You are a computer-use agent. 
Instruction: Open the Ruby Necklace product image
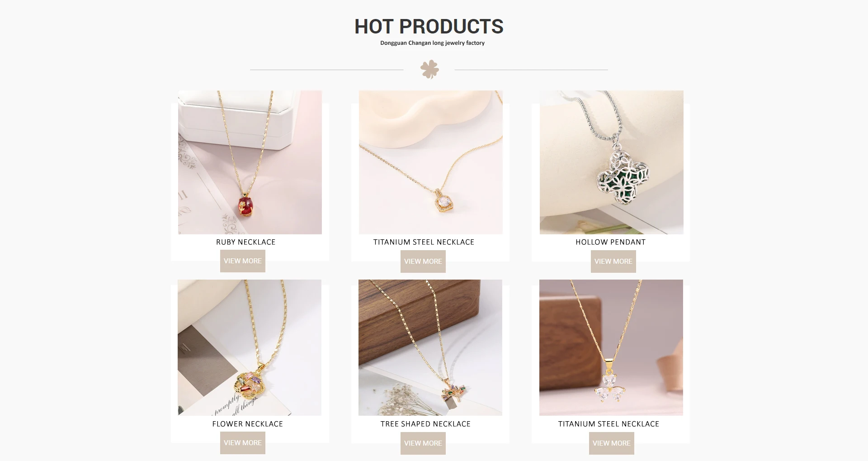coord(250,162)
